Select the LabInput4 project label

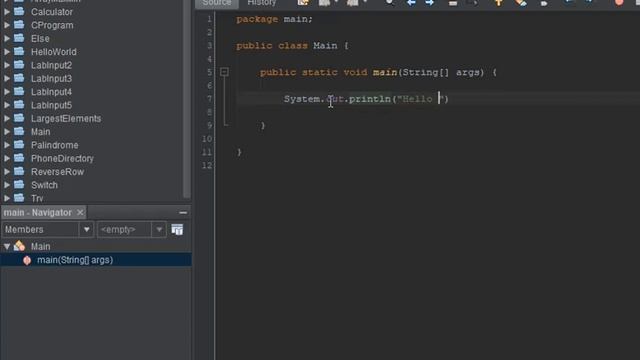[x=51, y=92]
